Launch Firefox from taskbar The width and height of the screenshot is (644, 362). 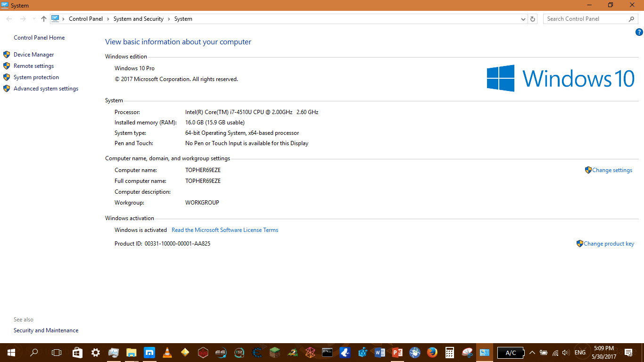[x=432, y=353]
